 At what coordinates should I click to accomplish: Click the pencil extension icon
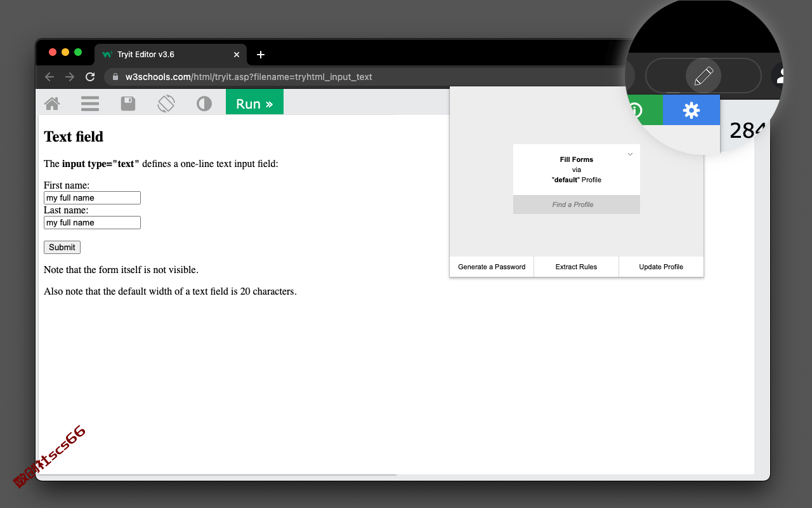(x=704, y=76)
